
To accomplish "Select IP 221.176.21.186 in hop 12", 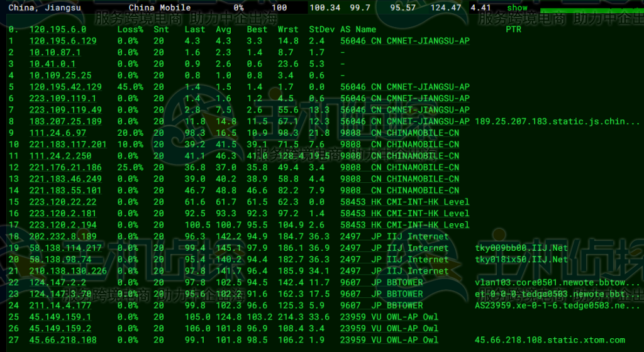I will point(65,167).
